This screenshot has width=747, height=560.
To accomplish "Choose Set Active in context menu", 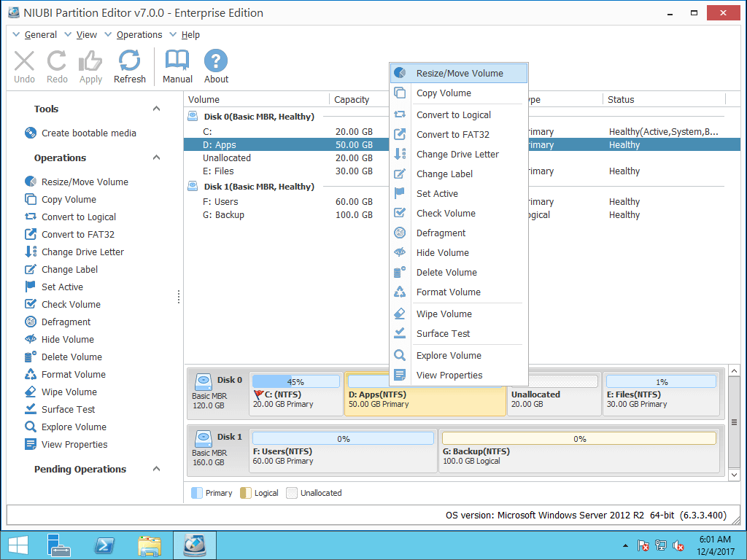I will [x=459, y=193].
